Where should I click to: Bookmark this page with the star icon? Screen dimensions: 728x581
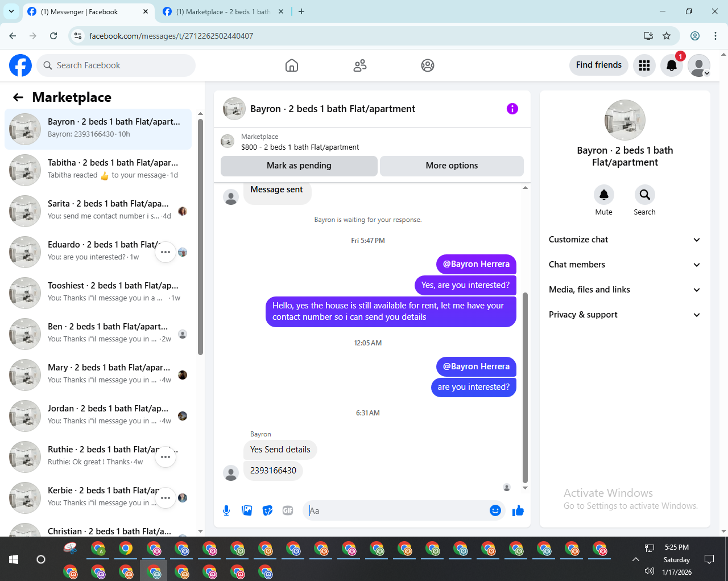click(x=667, y=36)
